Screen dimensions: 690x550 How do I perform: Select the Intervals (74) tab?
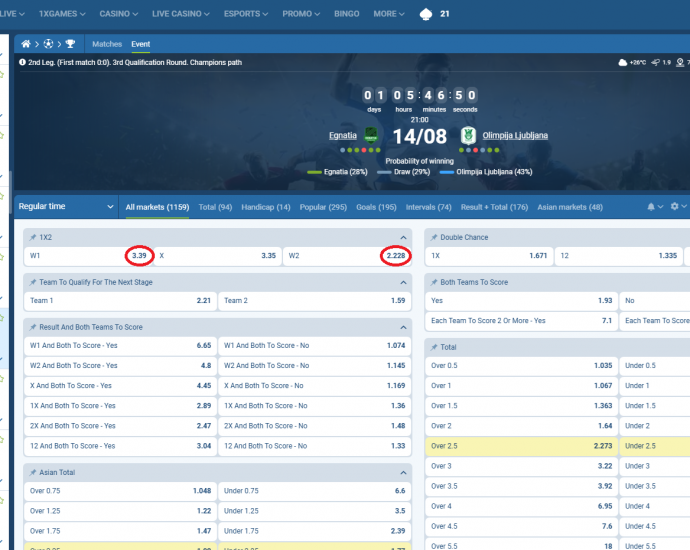pos(429,207)
